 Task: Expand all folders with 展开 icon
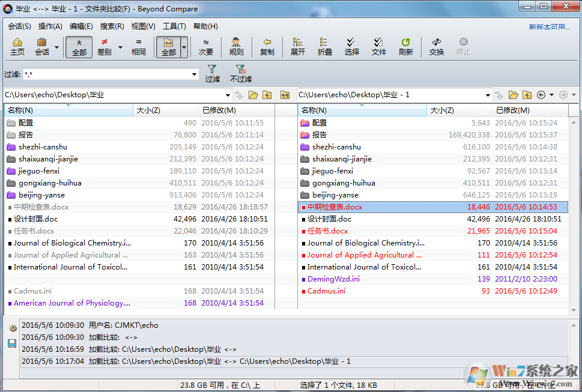coord(297,46)
